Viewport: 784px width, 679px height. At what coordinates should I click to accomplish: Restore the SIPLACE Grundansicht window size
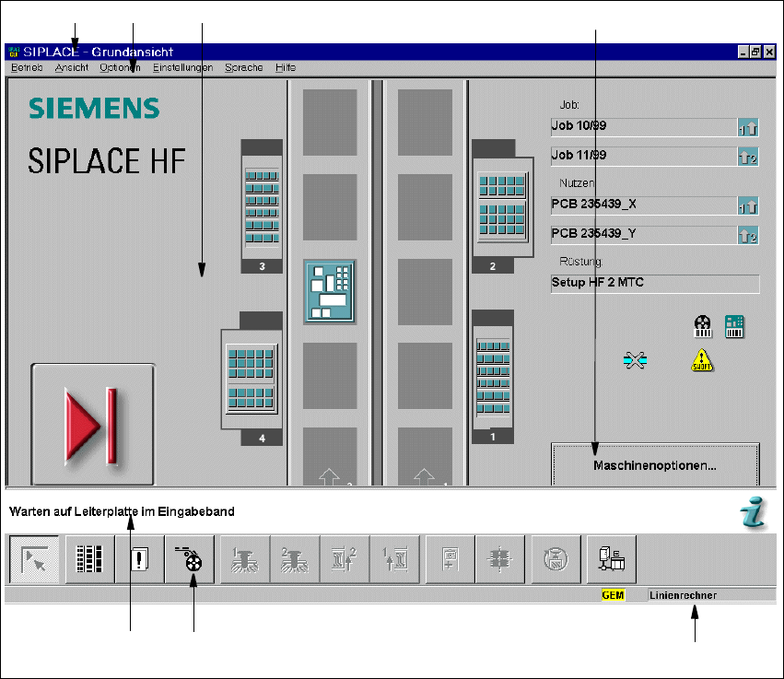click(755, 52)
